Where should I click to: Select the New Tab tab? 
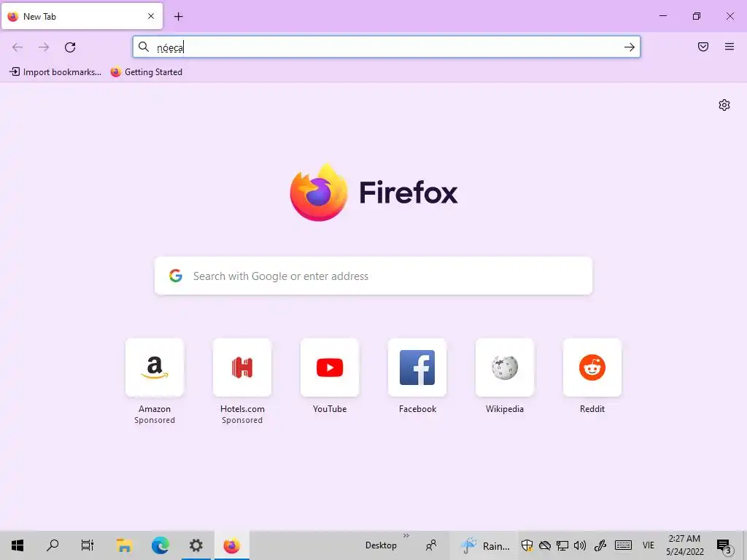(82, 16)
